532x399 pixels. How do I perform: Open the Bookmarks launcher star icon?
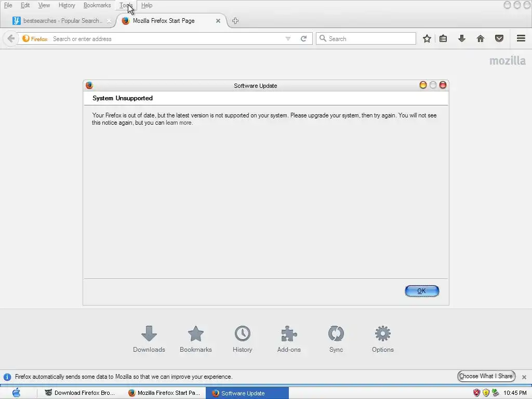click(x=196, y=334)
